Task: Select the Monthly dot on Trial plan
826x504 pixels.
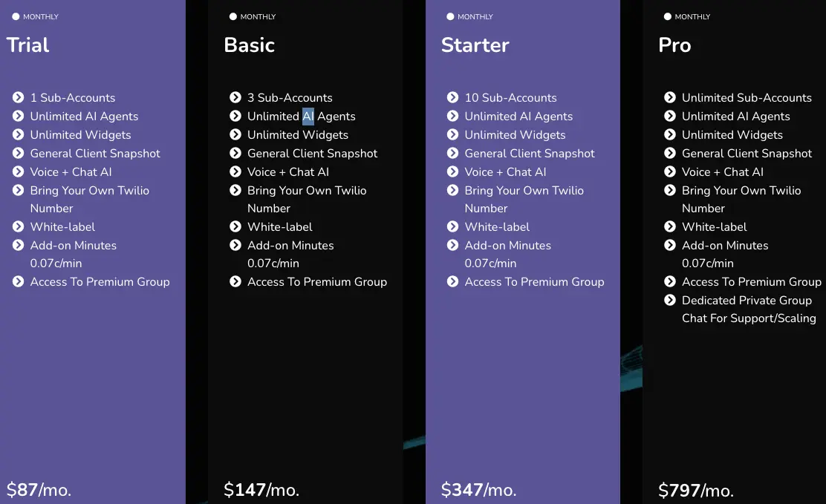Action: (16, 16)
